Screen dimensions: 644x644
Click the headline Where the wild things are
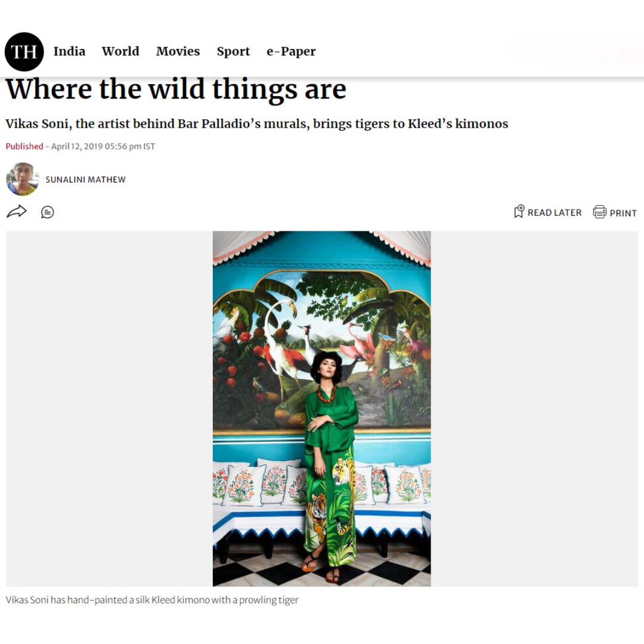click(x=176, y=90)
